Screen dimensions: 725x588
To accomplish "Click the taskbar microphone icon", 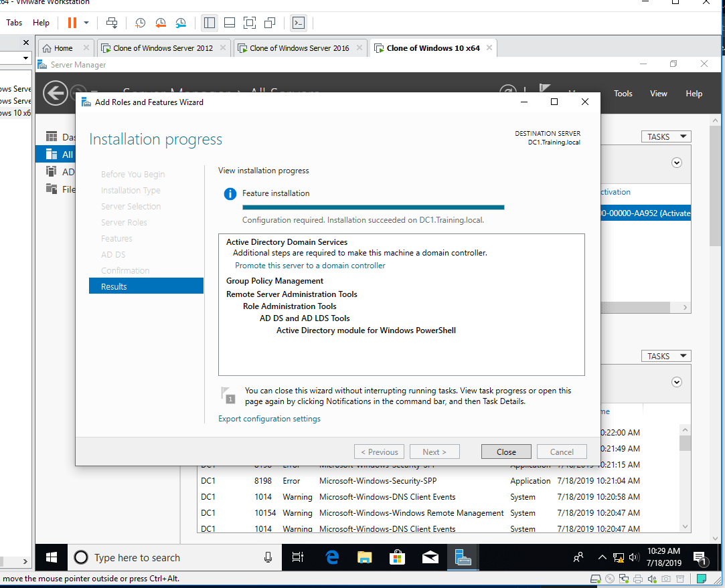I will click(268, 557).
